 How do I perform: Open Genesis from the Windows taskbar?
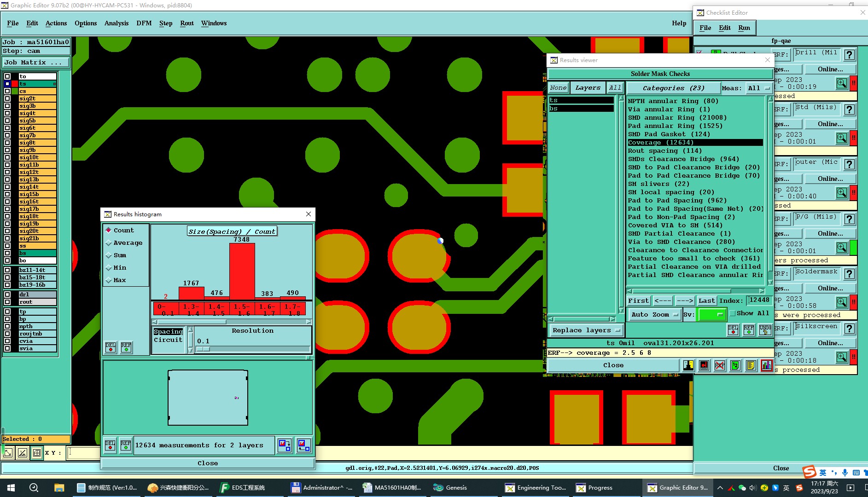click(450, 488)
